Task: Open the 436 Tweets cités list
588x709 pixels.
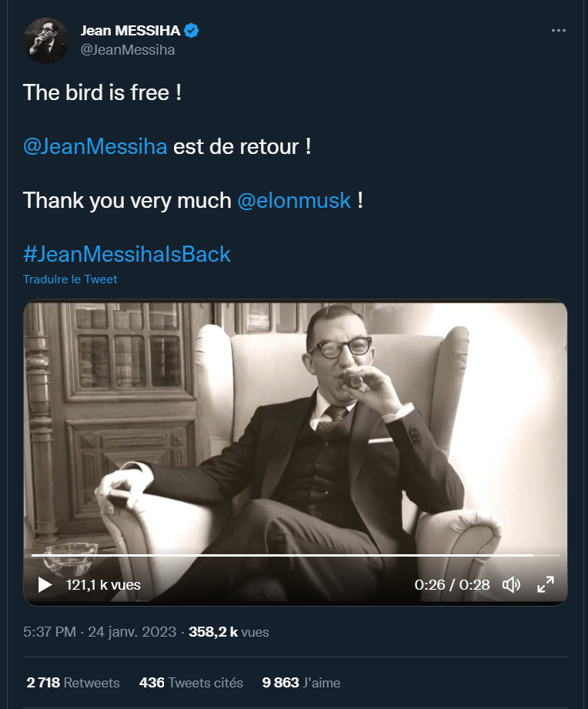Action: point(191,683)
